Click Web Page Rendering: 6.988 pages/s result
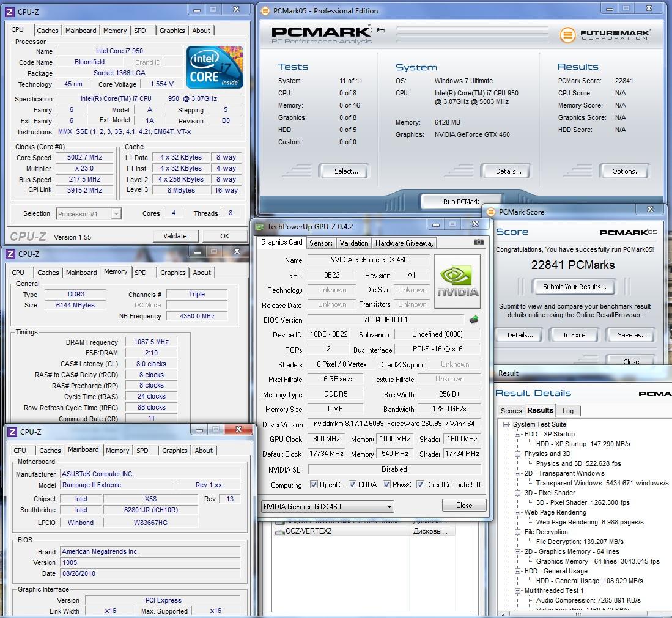The height and width of the screenshot is (618, 672). coord(589,522)
